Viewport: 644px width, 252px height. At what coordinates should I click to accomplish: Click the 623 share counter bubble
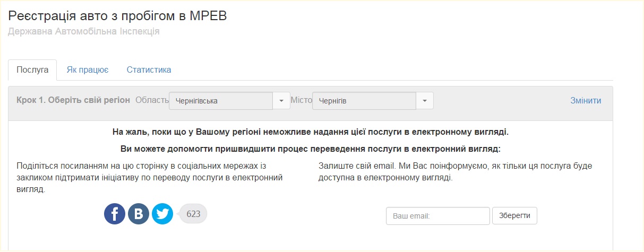[x=193, y=214]
